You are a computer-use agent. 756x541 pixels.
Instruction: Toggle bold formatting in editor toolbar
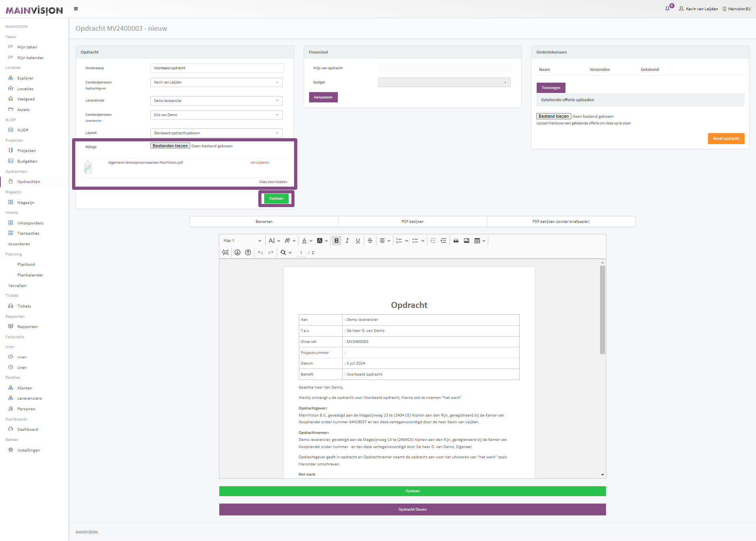pos(336,241)
